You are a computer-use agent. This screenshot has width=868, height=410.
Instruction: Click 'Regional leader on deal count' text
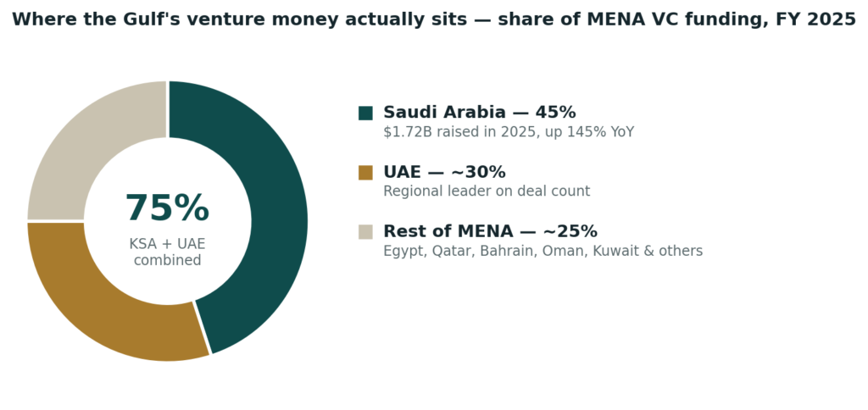487,191
